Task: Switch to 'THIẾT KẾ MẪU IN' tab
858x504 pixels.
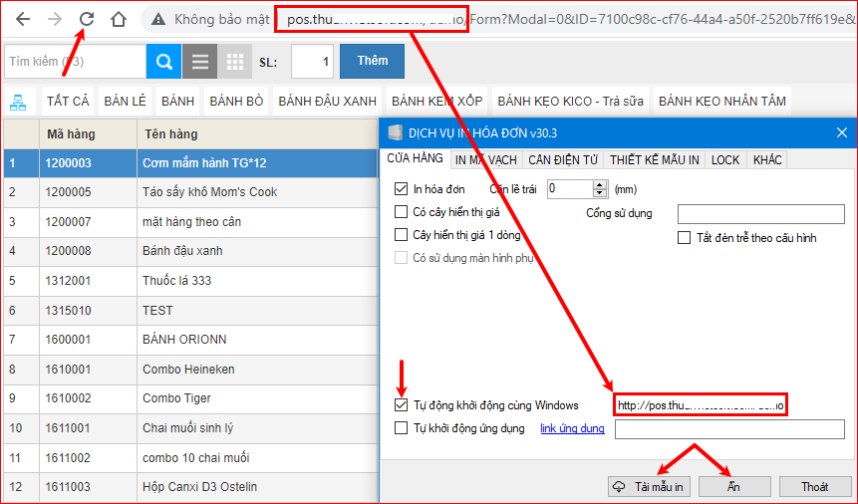Action: 654,159
